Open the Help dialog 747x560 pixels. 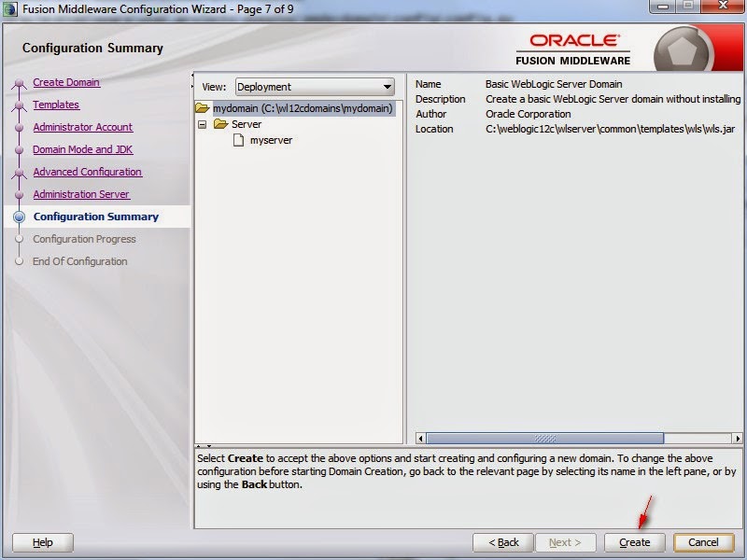41,542
